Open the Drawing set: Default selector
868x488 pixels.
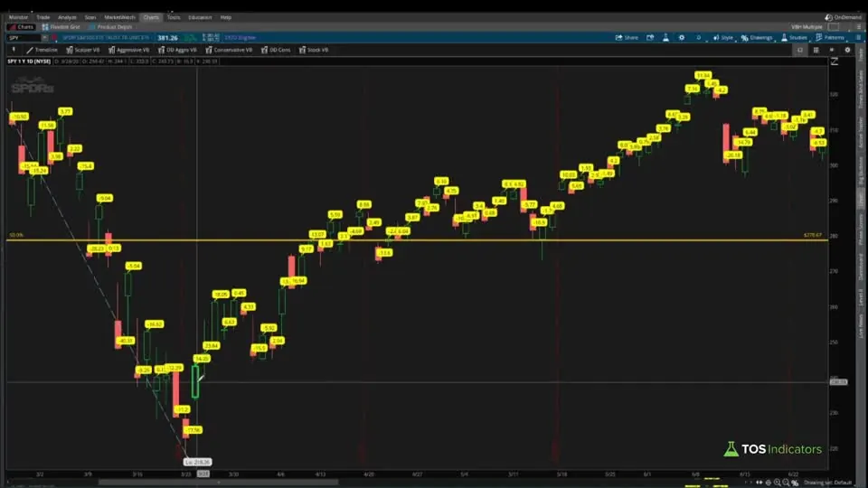click(827, 483)
